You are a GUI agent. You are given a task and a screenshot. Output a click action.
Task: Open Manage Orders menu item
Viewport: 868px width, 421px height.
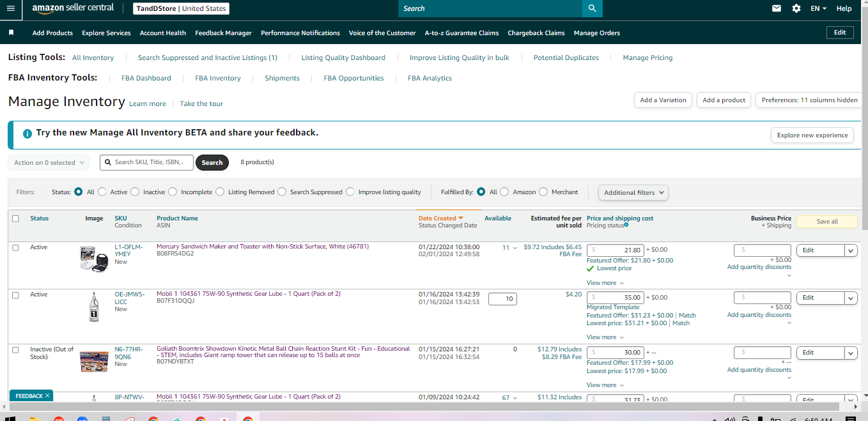pyautogui.click(x=597, y=33)
